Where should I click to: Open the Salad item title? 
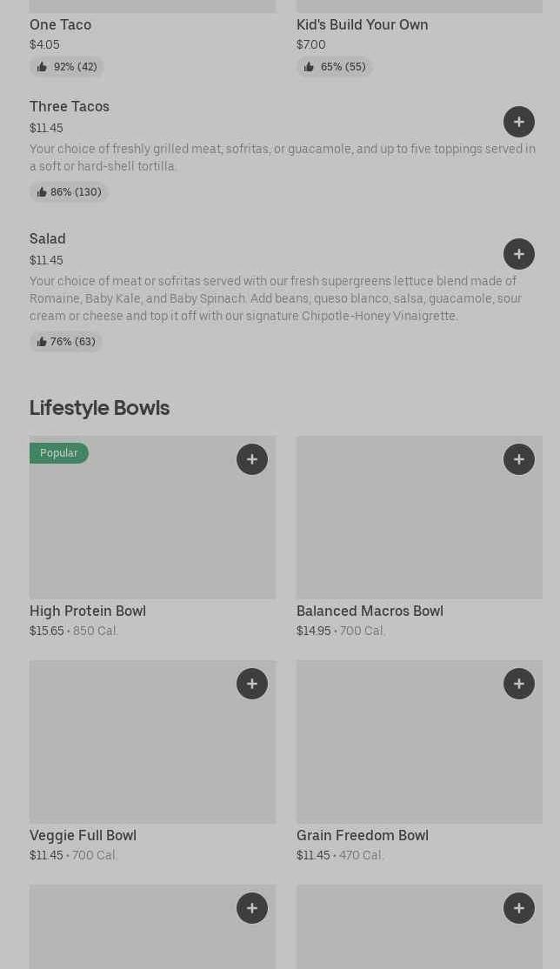(x=48, y=238)
